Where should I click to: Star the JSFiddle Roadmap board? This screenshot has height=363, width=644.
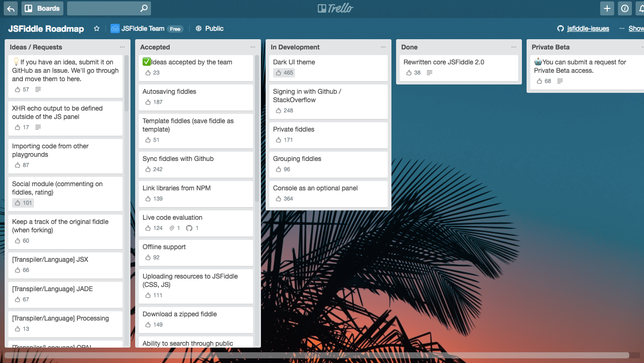(x=97, y=28)
